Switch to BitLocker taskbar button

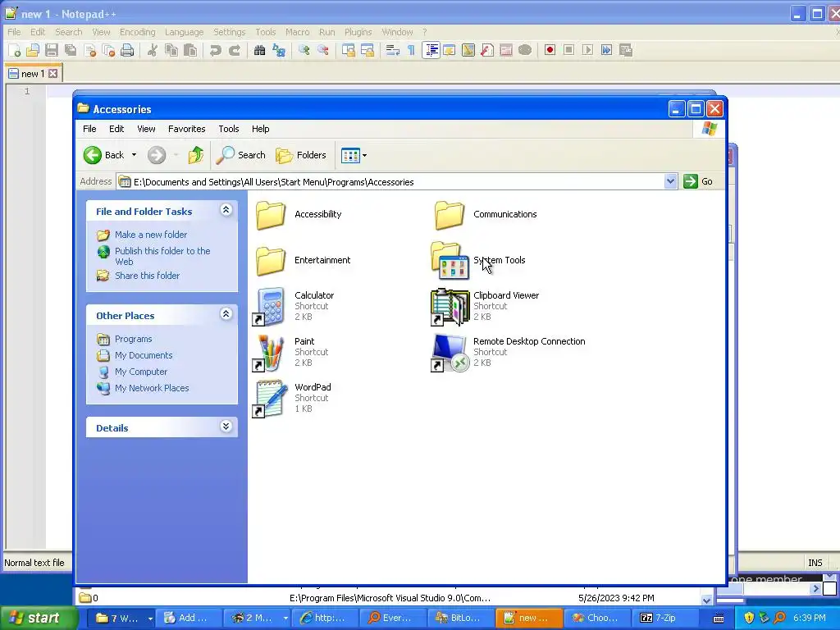[459, 618]
